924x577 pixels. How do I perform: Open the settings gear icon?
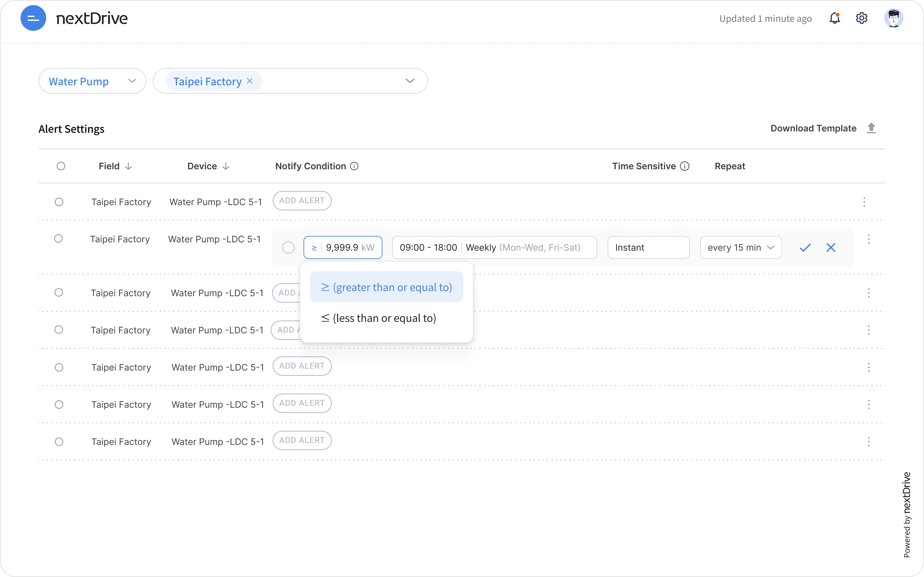861,18
